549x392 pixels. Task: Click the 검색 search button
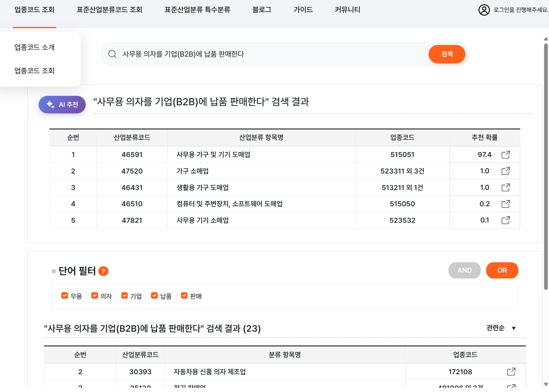pos(447,54)
